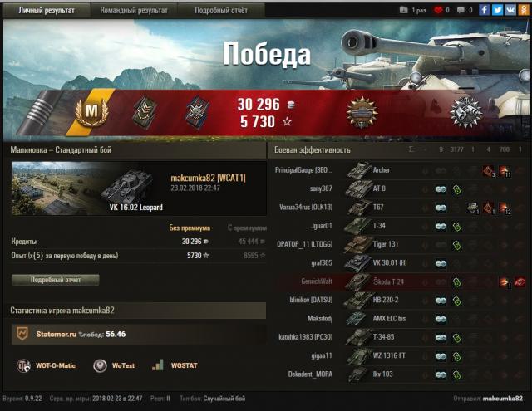Select the Личный результат tab

click(x=47, y=10)
